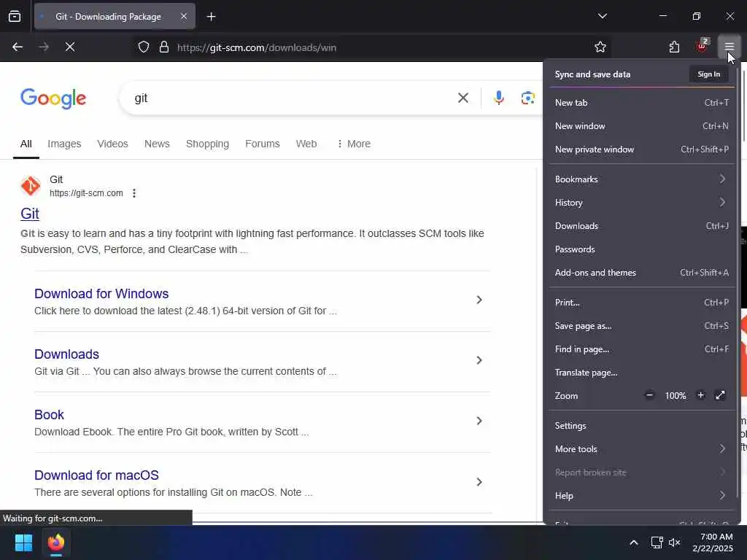Open a new tab with plus button
Screen dimensions: 747x560
[211, 17]
